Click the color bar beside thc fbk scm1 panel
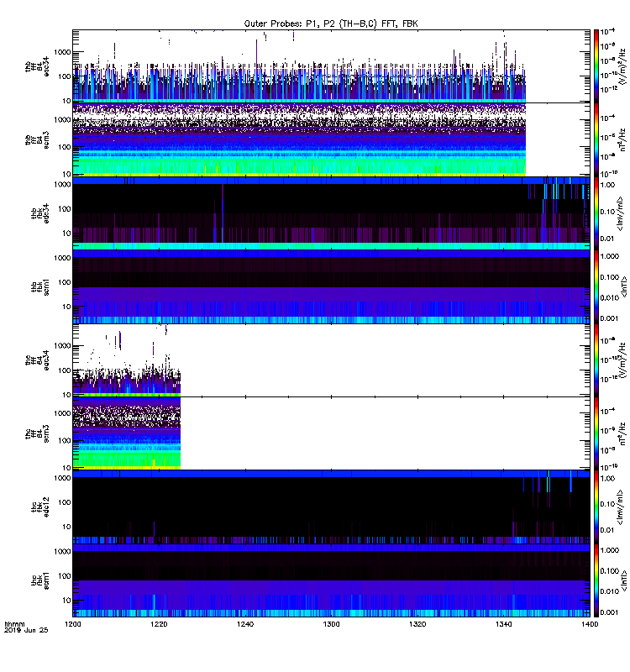The width and height of the screenshot is (630, 672). click(596, 580)
